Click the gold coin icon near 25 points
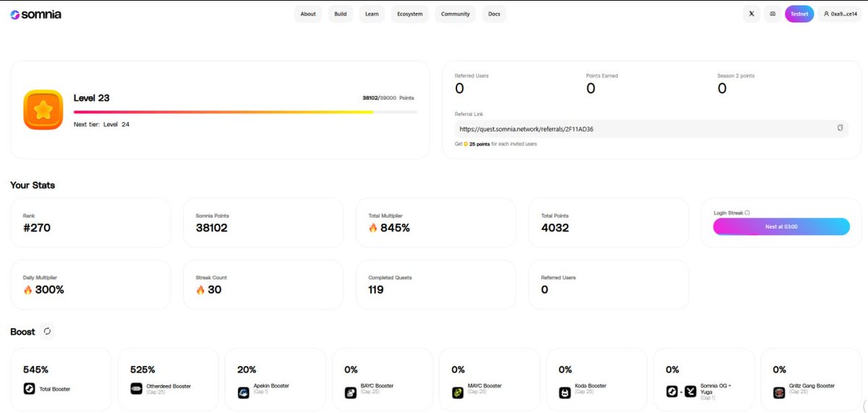 tap(466, 144)
